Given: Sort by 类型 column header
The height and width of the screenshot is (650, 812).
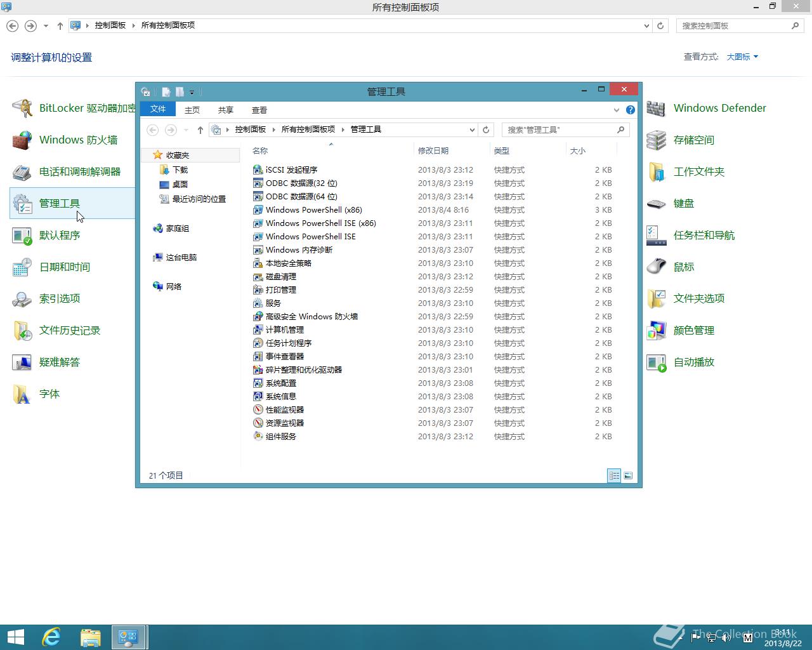Looking at the screenshot, I should 528,150.
